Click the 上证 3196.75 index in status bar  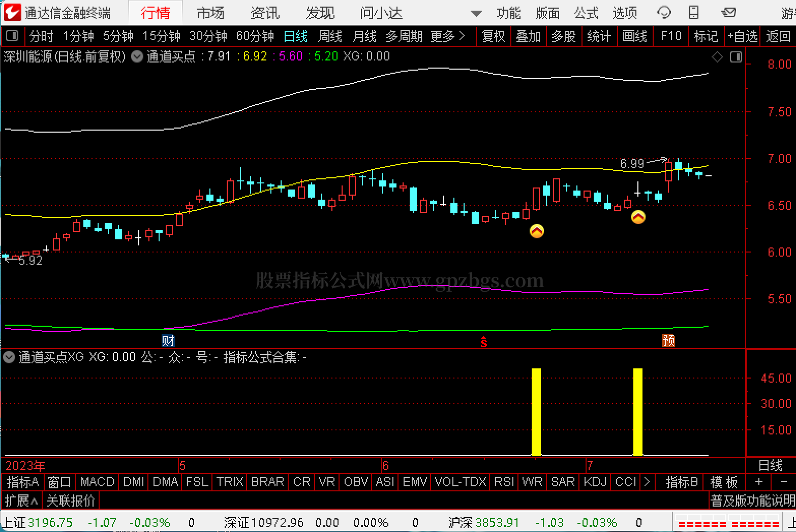(38, 522)
